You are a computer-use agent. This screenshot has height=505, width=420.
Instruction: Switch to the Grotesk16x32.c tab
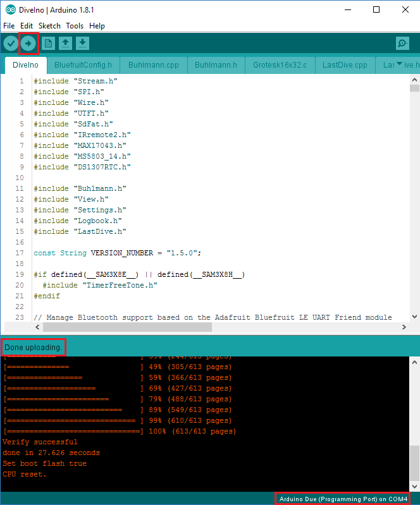280,65
